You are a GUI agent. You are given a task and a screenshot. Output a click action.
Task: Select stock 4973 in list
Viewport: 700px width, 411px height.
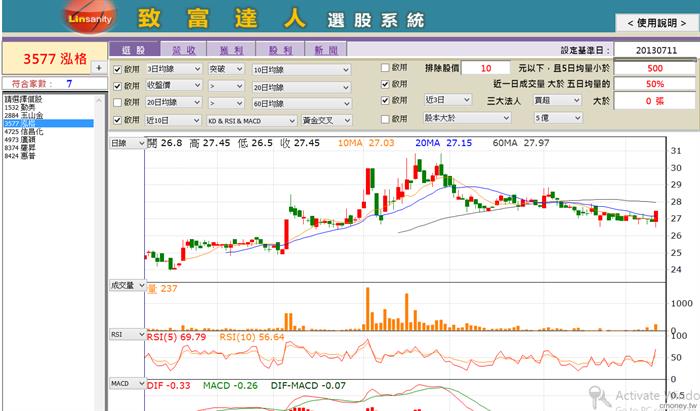click(x=49, y=139)
